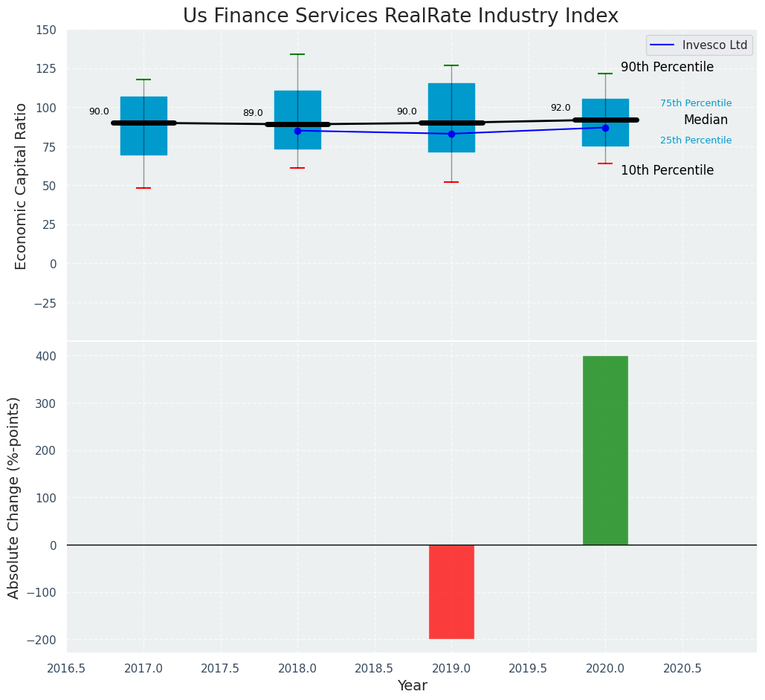Click the chart title text
Viewport: 765px width, 700px height.
point(400,16)
